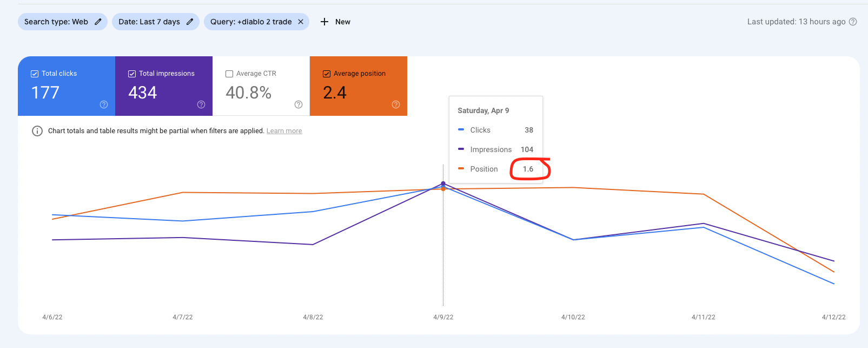The image size is (868, 348).
Task: Open help icon on Average position card
Action: pos(396,104)
